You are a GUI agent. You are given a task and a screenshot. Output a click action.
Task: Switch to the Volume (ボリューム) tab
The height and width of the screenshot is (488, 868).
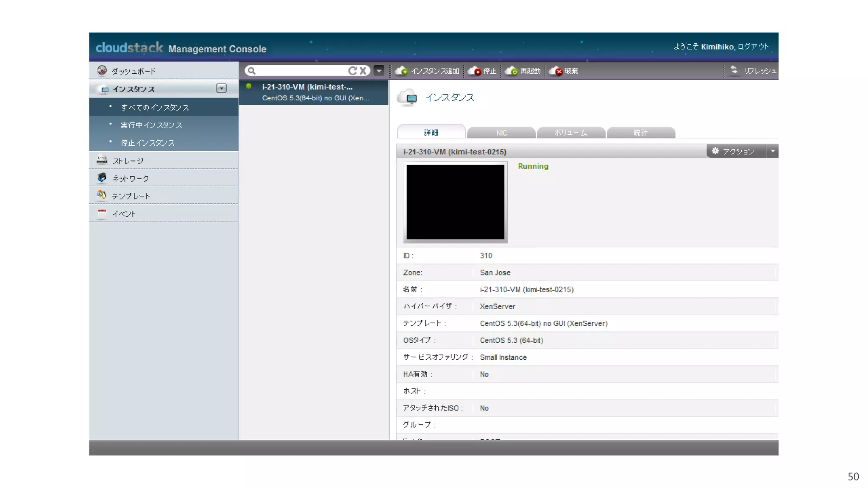570,133
